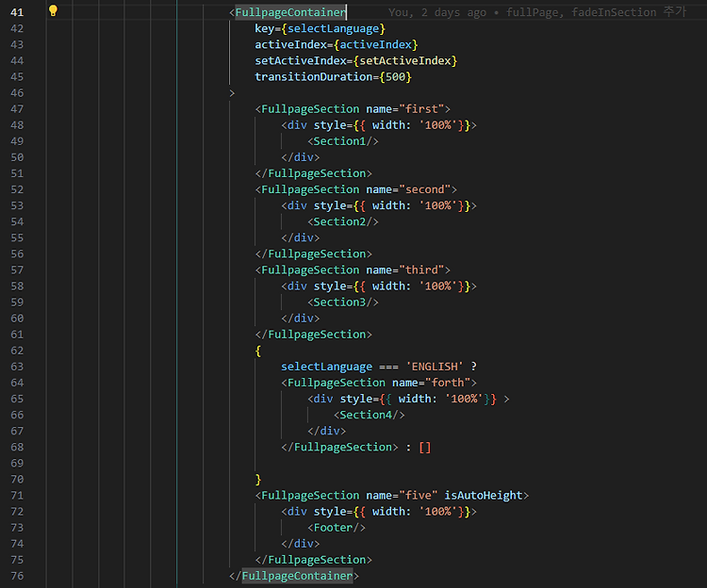
Task: Click the div style tag on line 48
Action: pyautogui.click(x=379, y=125)
